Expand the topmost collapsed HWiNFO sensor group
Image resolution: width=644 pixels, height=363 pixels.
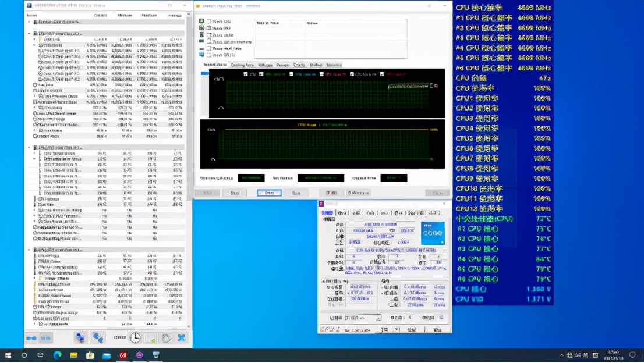tap(29, 22)
